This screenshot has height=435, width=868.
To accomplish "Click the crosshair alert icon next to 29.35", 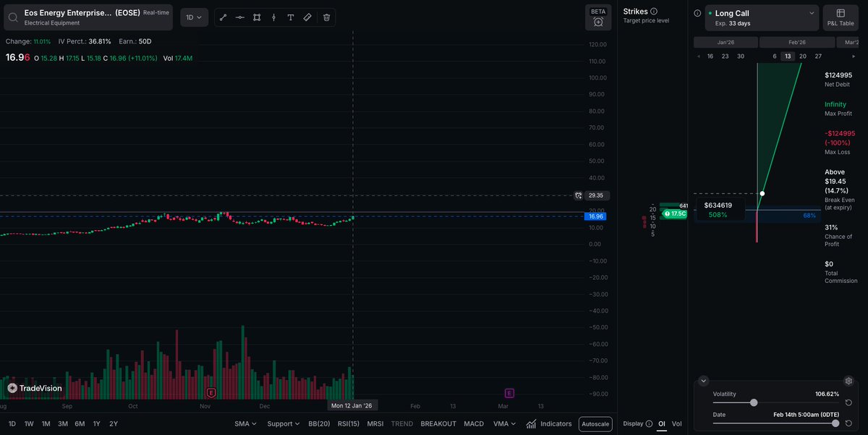I will [578, 195].
